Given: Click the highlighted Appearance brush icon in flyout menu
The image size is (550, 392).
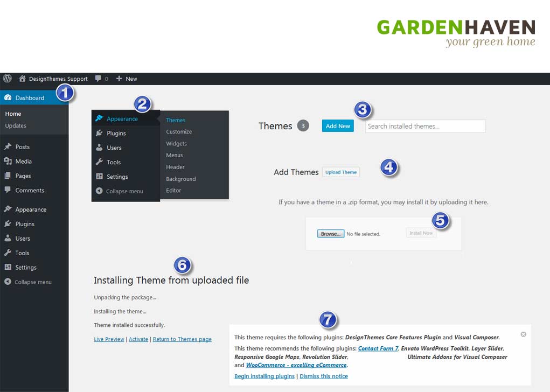Looking at the screenshot, I should point(99,118).
